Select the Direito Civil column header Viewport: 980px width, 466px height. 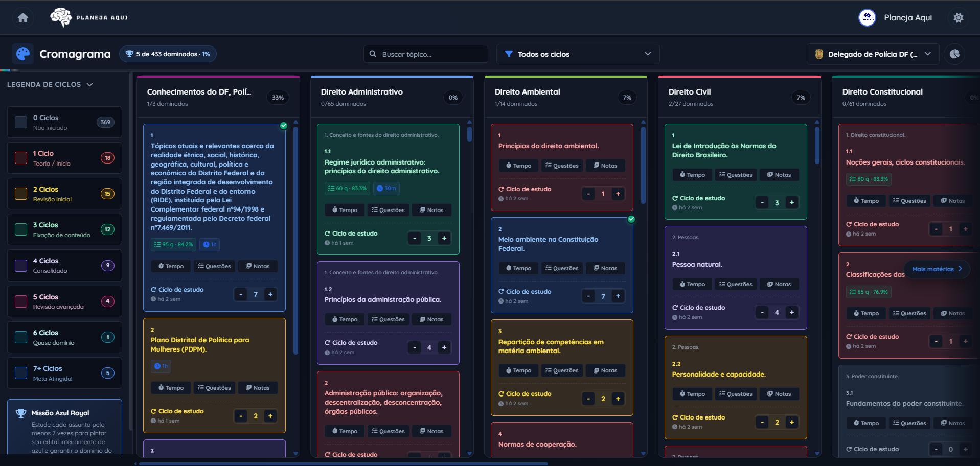pyautogui.click(x=740, y=97)
